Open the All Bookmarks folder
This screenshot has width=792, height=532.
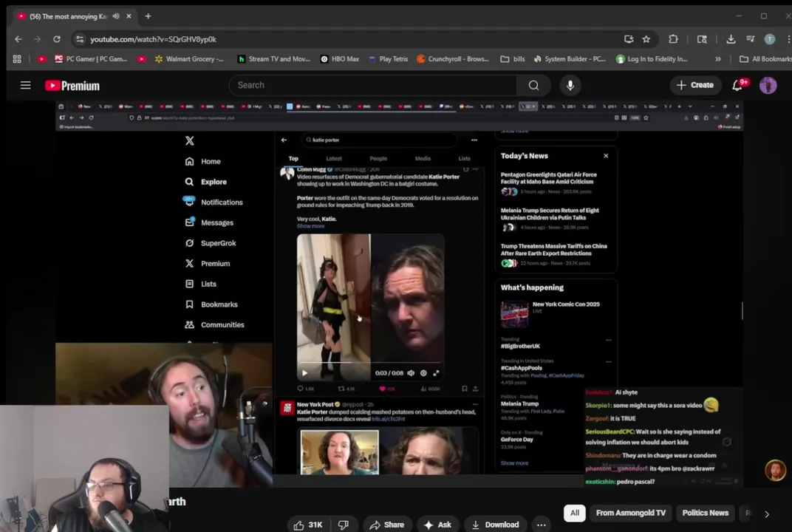pos(765,59)
